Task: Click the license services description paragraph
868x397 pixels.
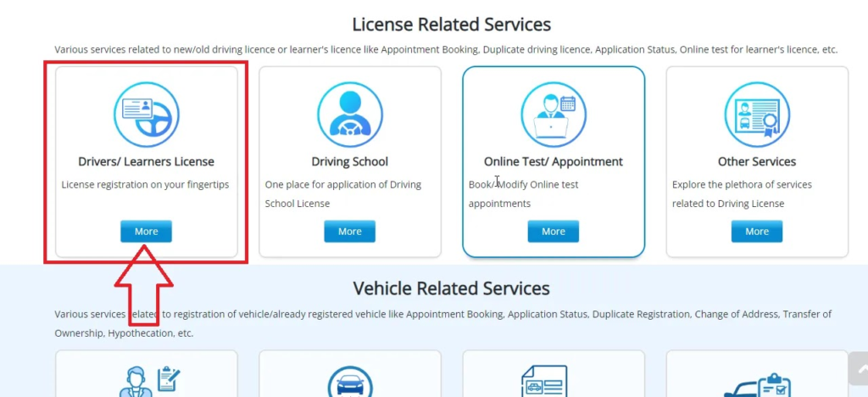Action: click(446, 49)
